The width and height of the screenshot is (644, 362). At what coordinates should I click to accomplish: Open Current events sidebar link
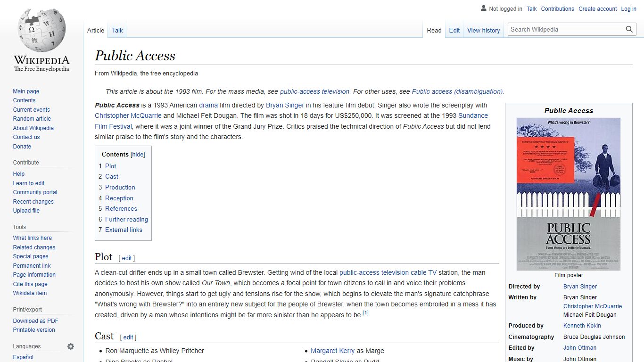31,110
